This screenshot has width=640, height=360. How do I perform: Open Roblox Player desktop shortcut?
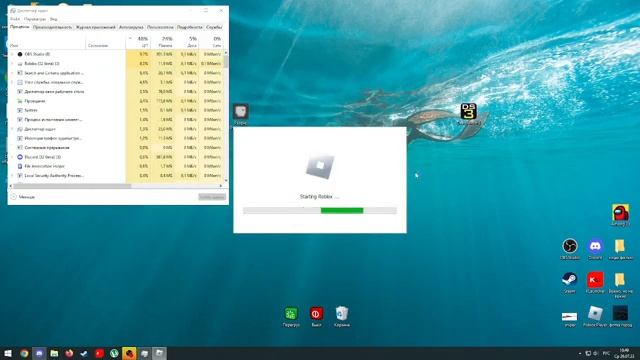click(x=595, y=314)
